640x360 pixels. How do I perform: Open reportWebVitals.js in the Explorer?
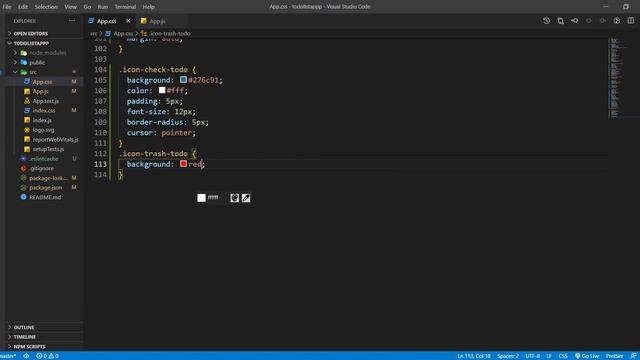(x=55, y=140)
